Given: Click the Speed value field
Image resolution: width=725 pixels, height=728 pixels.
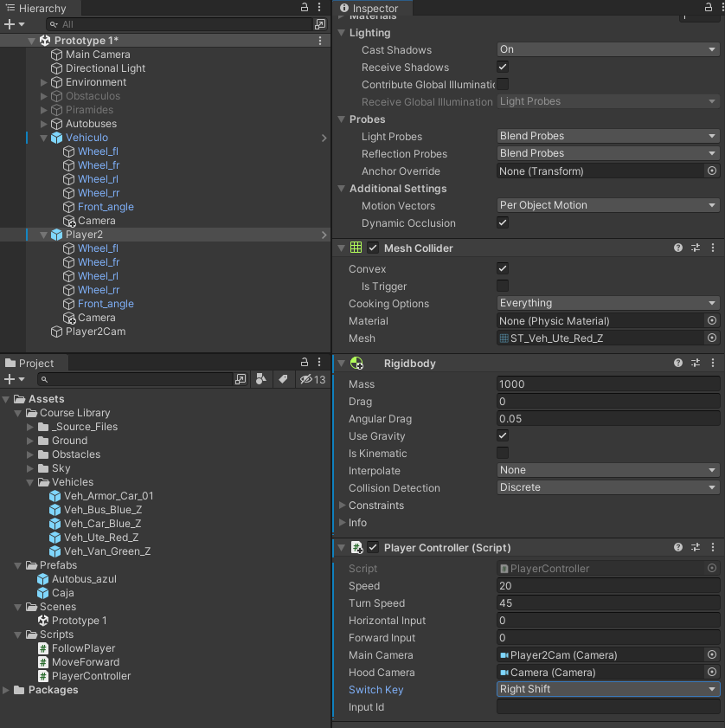Looking at the screenshot, I should [608, 585].
